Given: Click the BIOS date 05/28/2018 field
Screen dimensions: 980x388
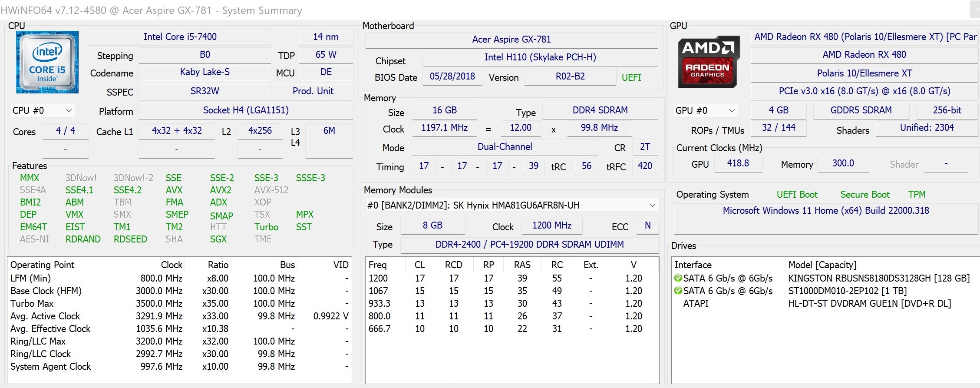Looking at the screenshot, I should 452,76.
